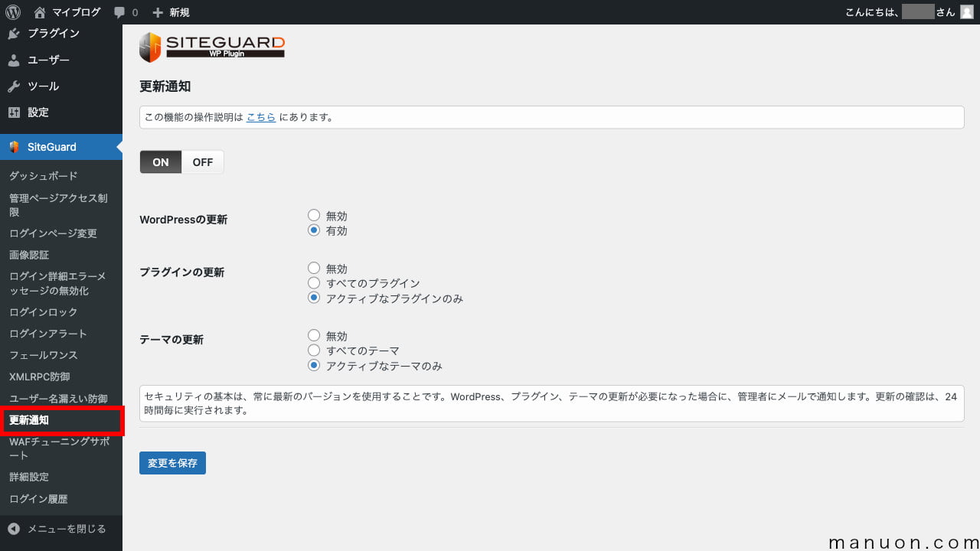
Task: Select アクティブなプラグインのみ radio option
Action: tap(314, 298)
